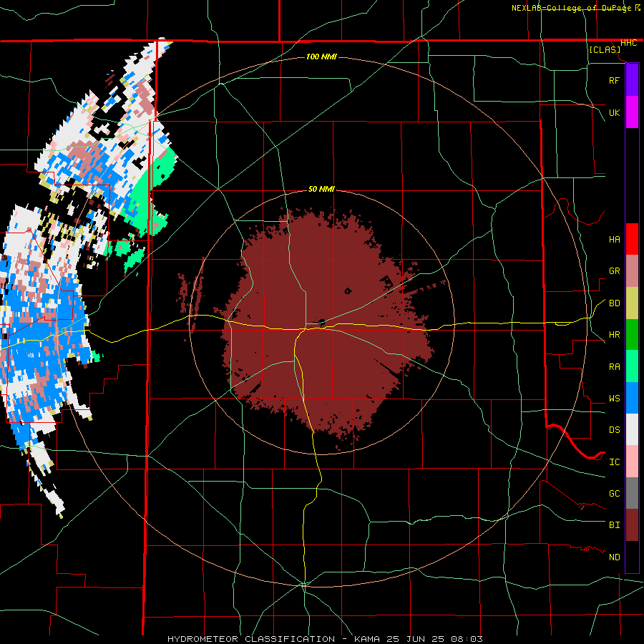644x644 pixels.
Task: Click the 'RA' legend label
Action: click(x=614, y=367)
